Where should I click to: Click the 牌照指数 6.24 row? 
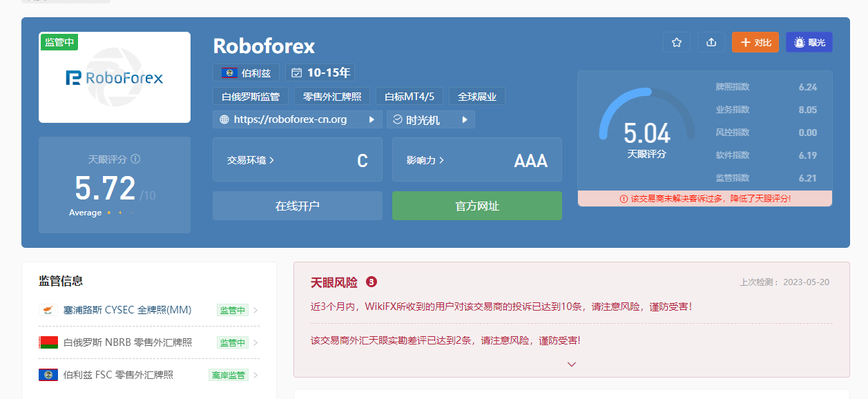(x=766, y=87)
